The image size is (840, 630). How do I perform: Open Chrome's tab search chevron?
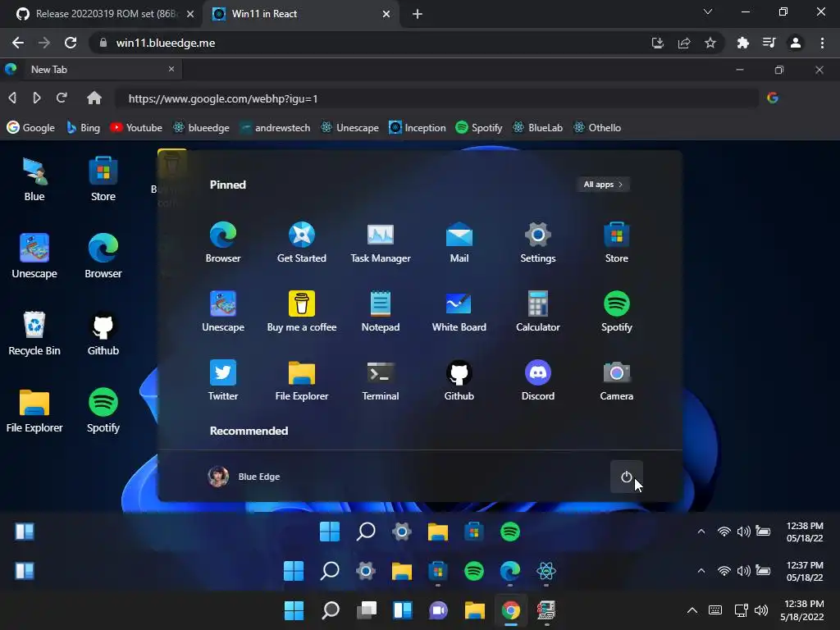(x=708, y=11)
